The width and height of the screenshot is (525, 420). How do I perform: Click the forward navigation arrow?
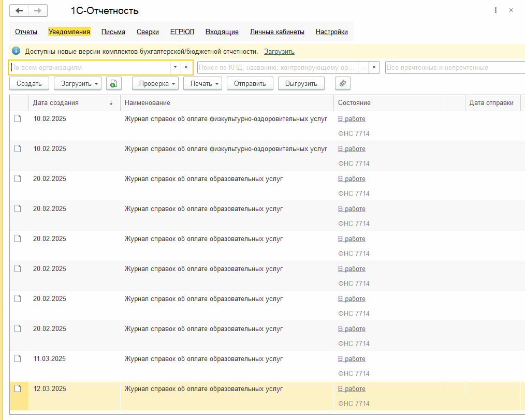point(38,11)
